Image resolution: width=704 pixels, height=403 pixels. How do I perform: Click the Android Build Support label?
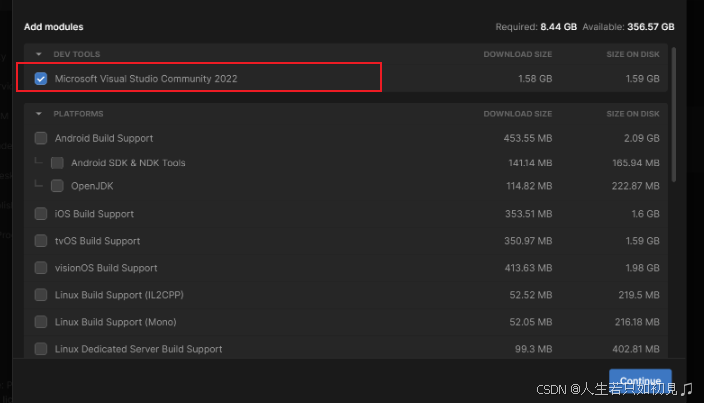[x=104, y=138]
